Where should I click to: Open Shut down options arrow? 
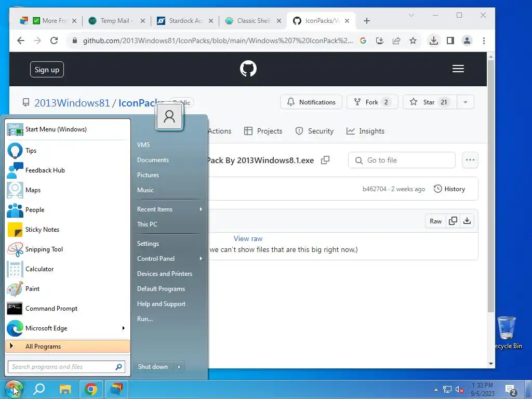coord(179,367)
